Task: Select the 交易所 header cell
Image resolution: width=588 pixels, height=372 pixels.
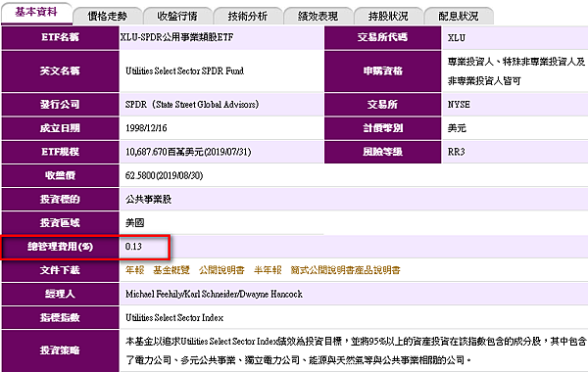Action: click(383, 104)
